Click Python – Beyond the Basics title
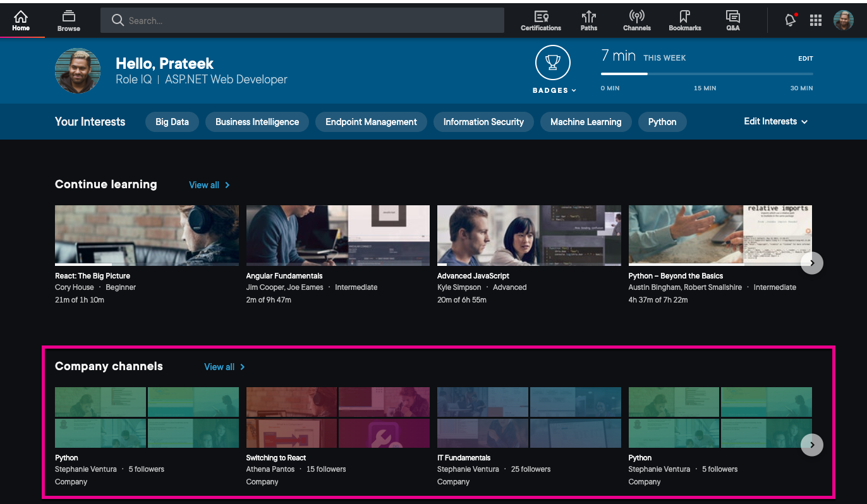Screen dimensions: 867x504 click(676, 276)
